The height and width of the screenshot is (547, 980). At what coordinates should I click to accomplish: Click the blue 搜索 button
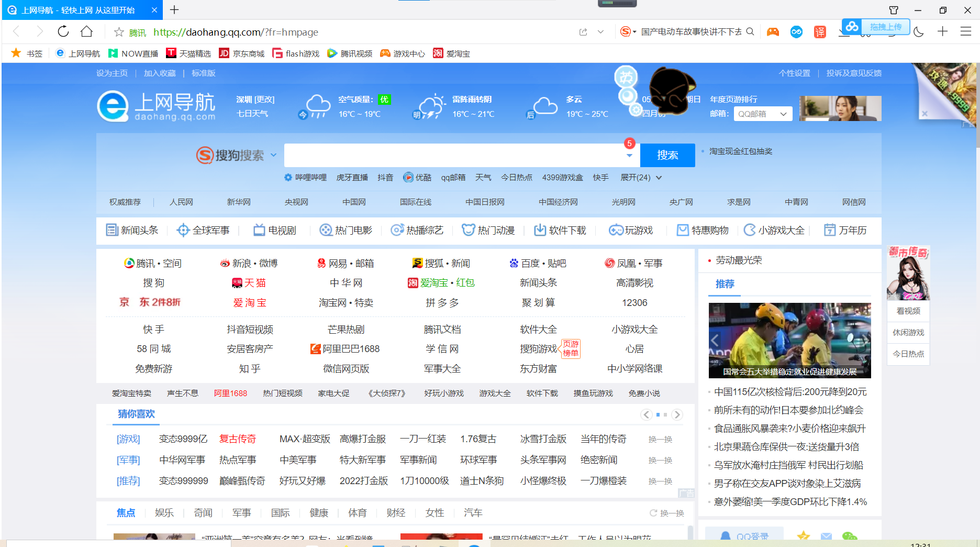pyautogui.click(x=667, y=155)
